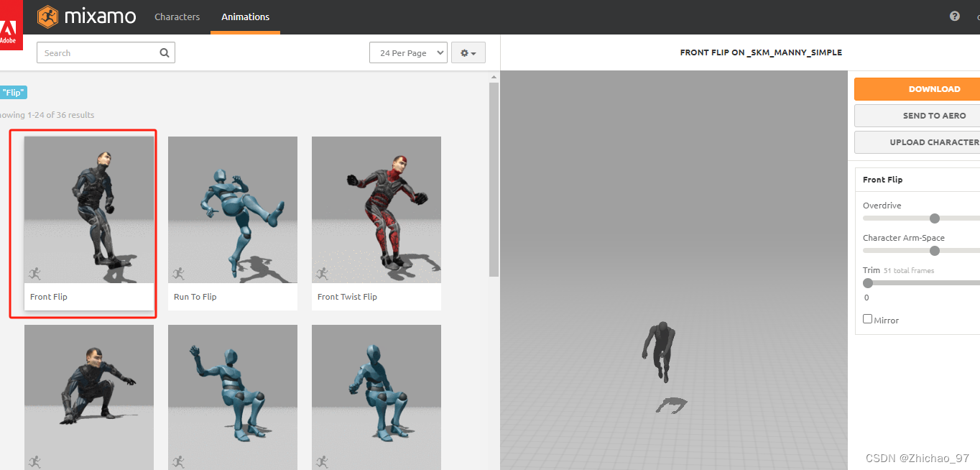Click the search magnifier icon
980x470 pixels.
(x=165, y=52)
